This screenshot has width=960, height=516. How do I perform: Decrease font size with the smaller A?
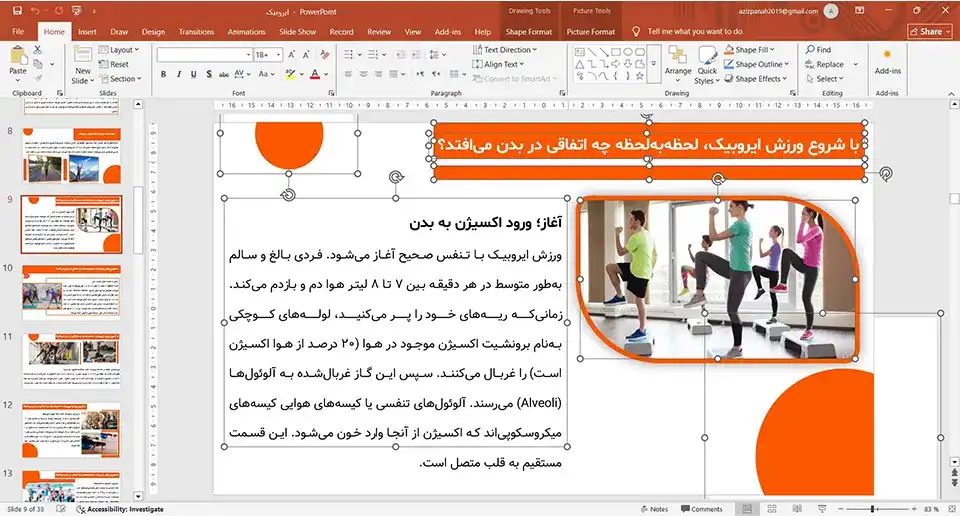tap(306, 54)
